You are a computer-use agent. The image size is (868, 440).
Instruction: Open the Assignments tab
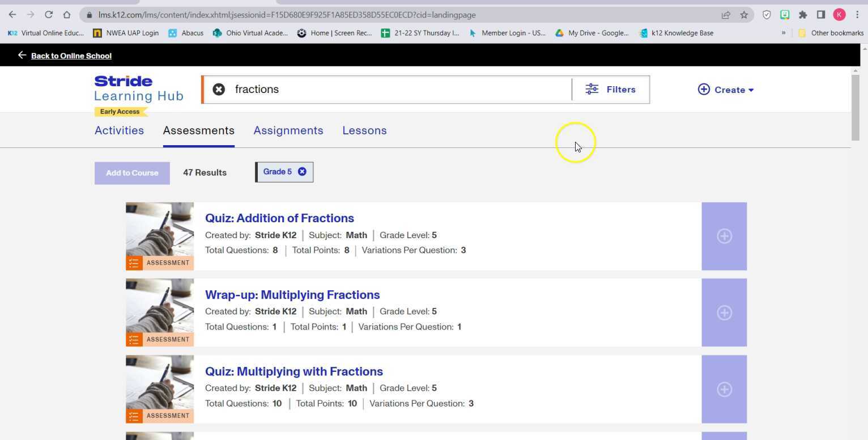(288, 130)
